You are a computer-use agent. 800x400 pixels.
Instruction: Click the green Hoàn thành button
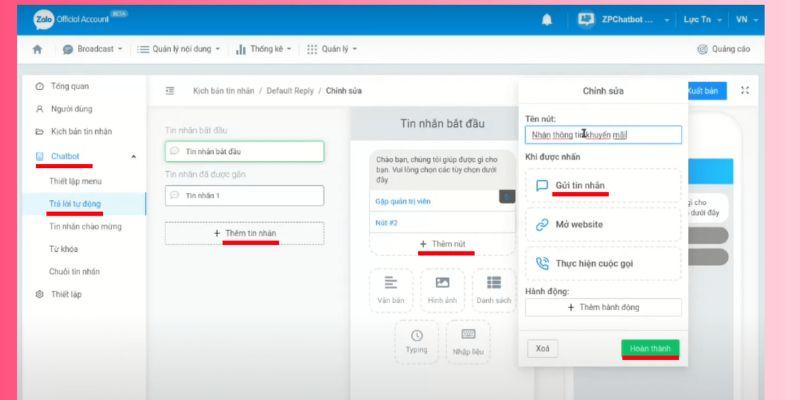[650, 348]
